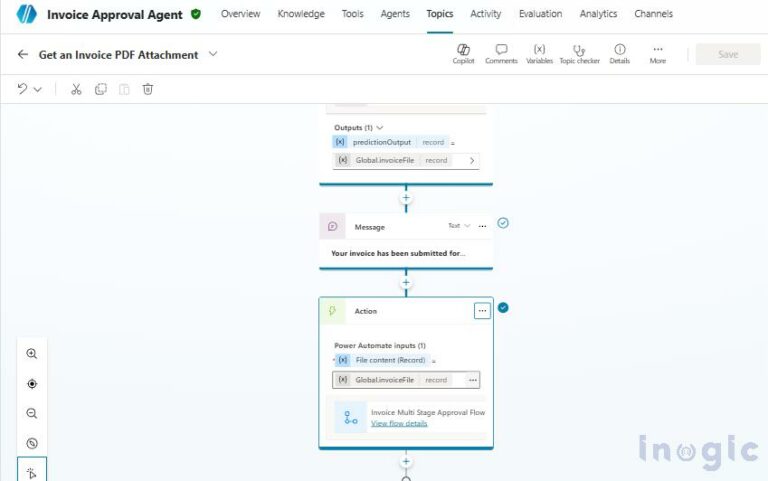Click the predictionOutput variable chip
The width and height of the screenshot is (768, 481).
pos(390,142)
